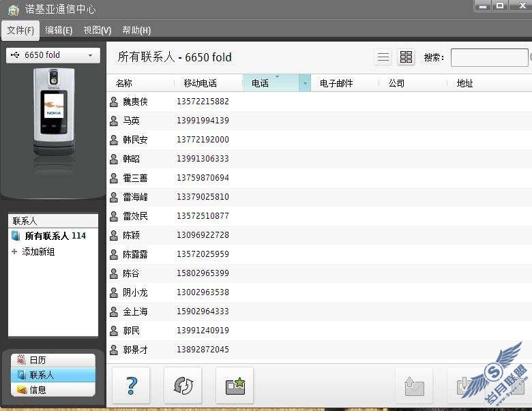Click phone number 13772192000
This screenshot has height=411, width=532.
pyautogui.click(x=203, y=139)
